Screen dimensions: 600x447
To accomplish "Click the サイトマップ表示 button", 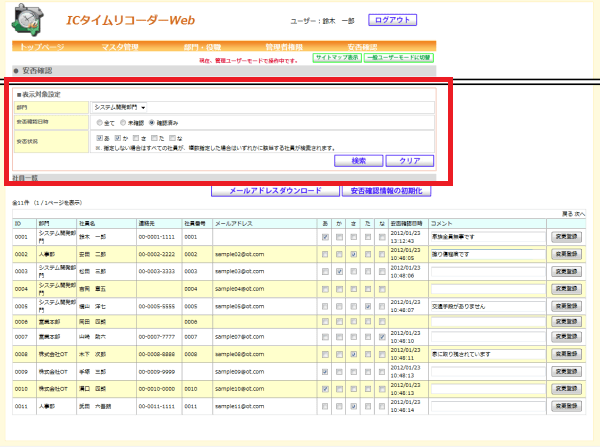I will coord(337,58).
